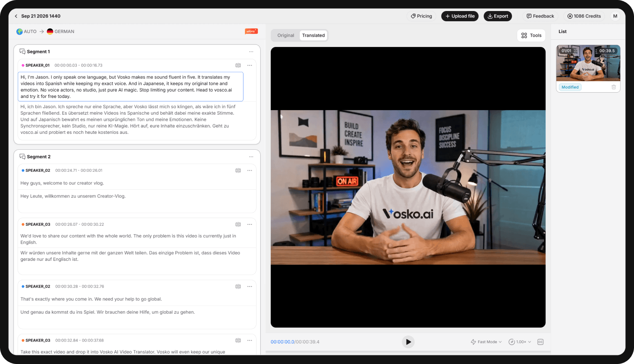Change the AUTO source language
Viewport: 634px width, 364px height.
pos(27,31)
